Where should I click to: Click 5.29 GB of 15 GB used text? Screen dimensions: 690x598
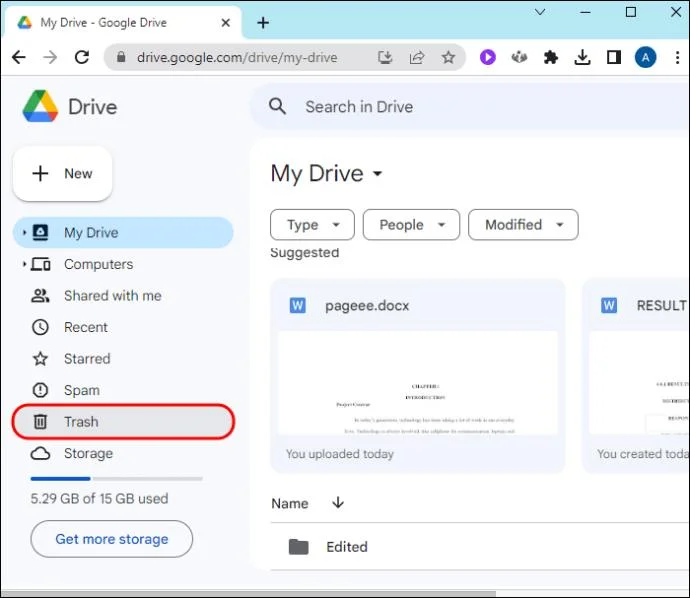click(x=99, y=498)
